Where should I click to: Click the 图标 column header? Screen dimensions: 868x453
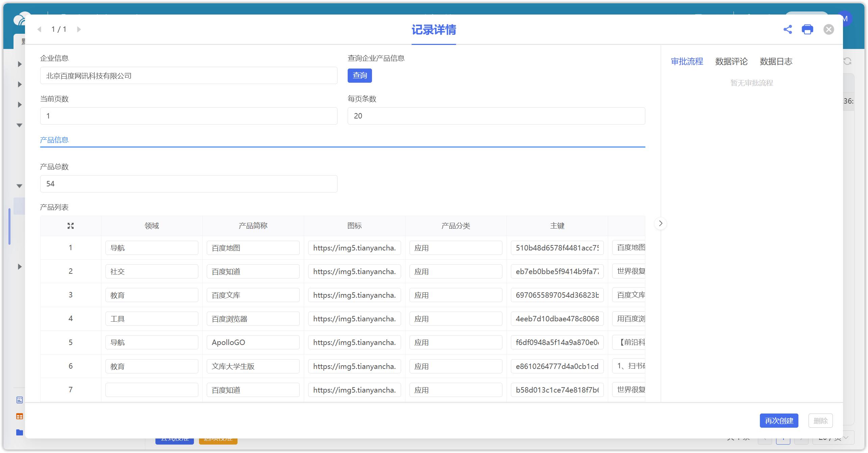[x=354, y=226]
